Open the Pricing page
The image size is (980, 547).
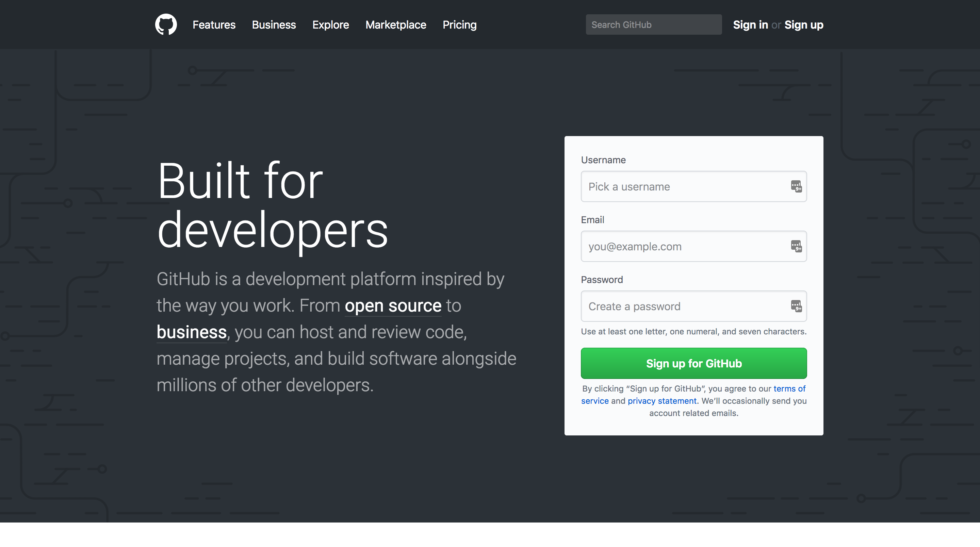459,25
